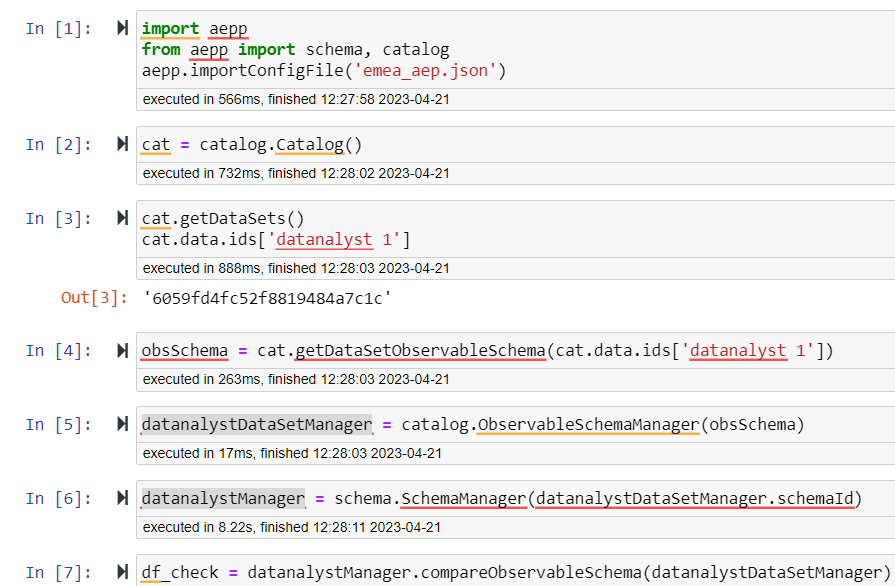Select the In [5] prompt label
Screen dimensions: 895x586
pos(58,425)
